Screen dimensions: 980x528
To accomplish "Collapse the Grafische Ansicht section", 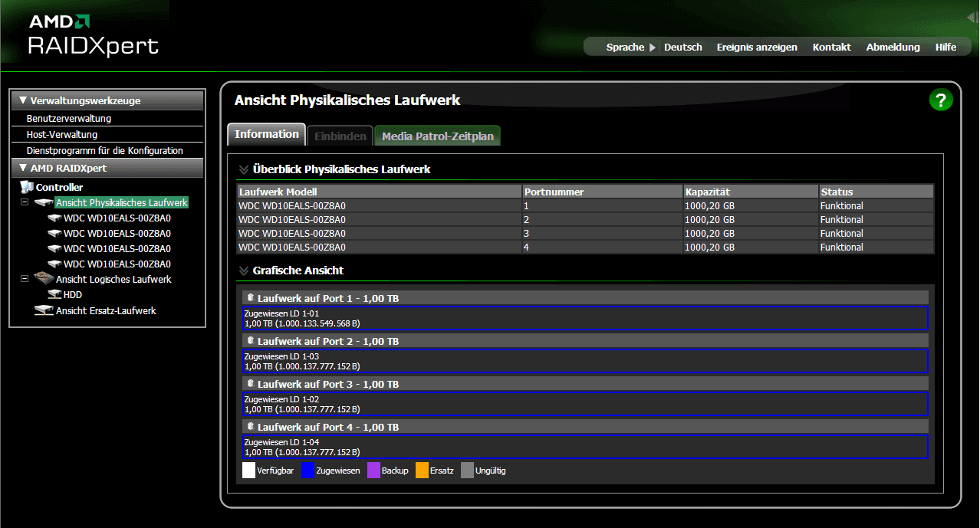I will (244, 271).
